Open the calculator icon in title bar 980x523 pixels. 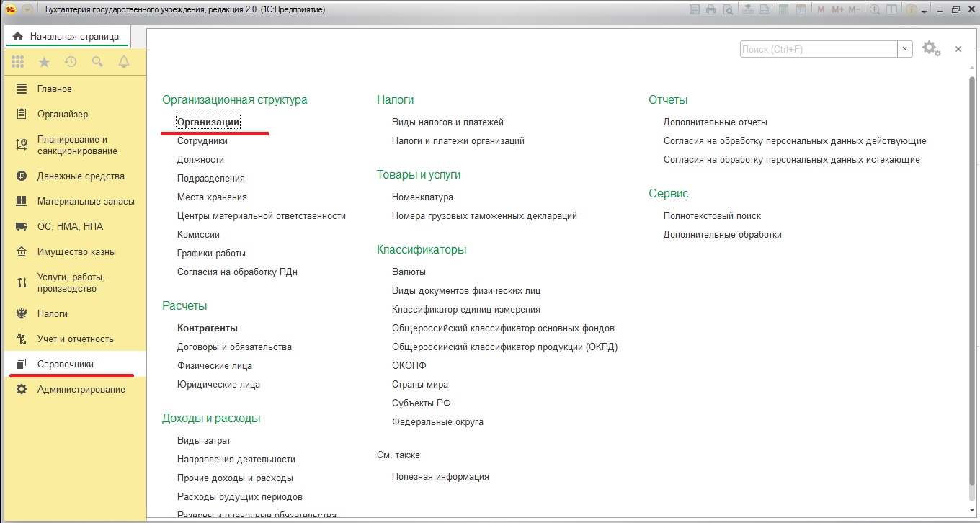tap(785, 10)
